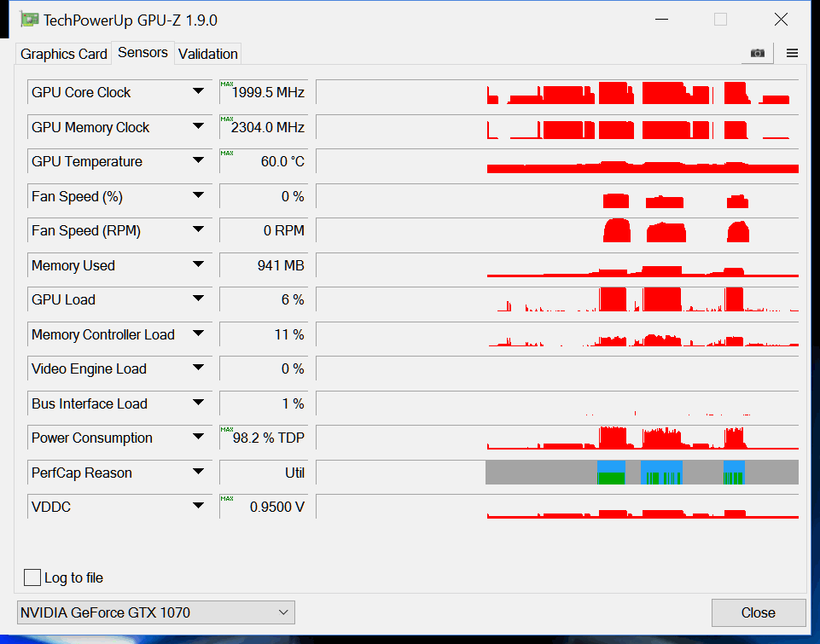Click the Fan Speed (RPM) history graph

(557, 230)
